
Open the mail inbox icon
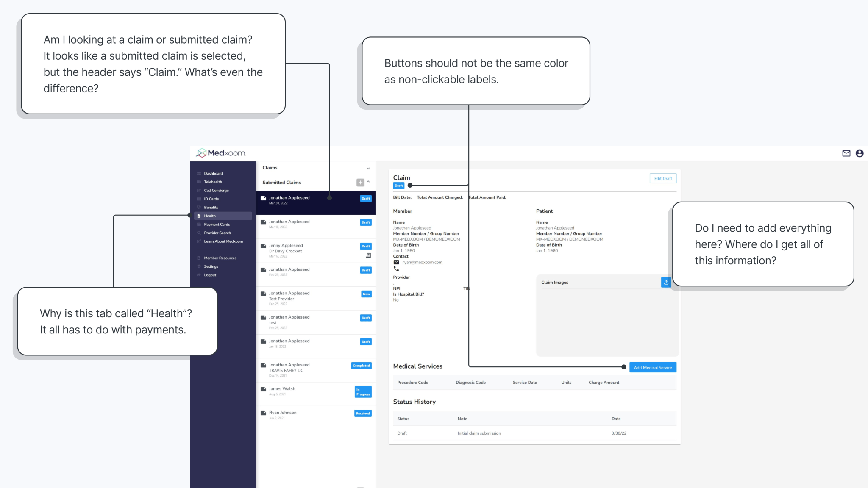pyautogui.click(x=846, y=153)
